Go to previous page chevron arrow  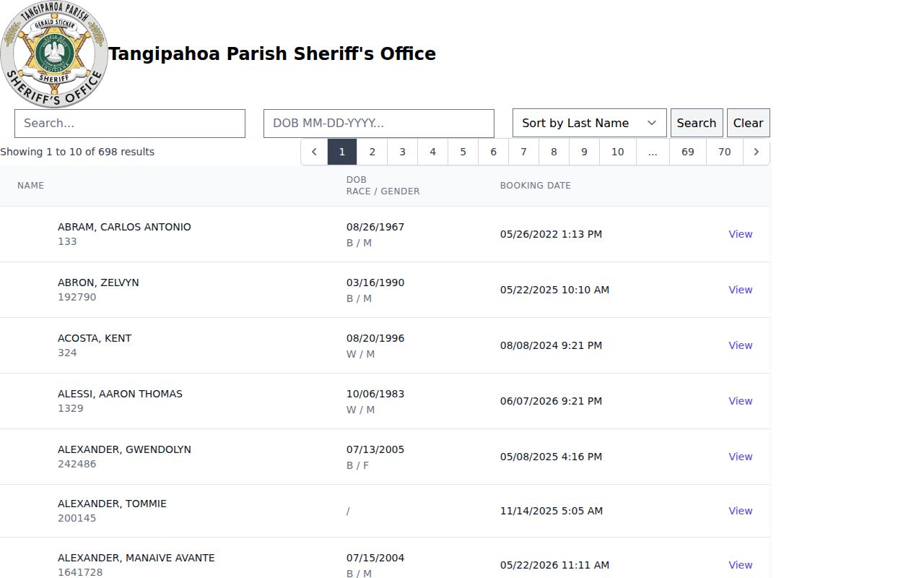tap(314, 152)
